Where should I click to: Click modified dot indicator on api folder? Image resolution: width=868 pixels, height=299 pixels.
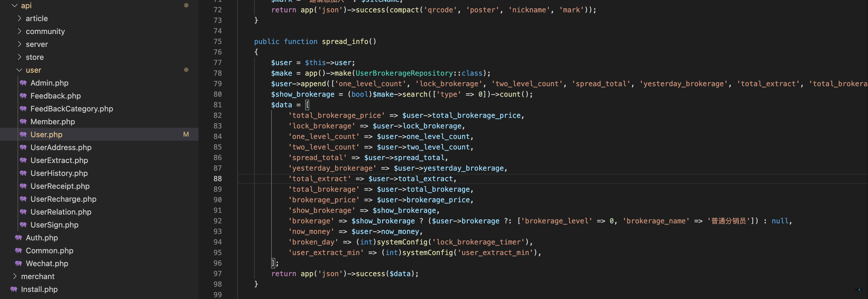[186, 5]
